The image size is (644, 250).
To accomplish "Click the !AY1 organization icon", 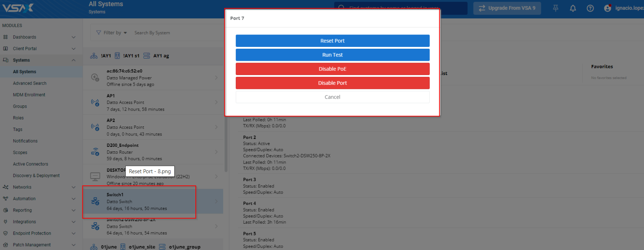I will (x=94, y=56).
